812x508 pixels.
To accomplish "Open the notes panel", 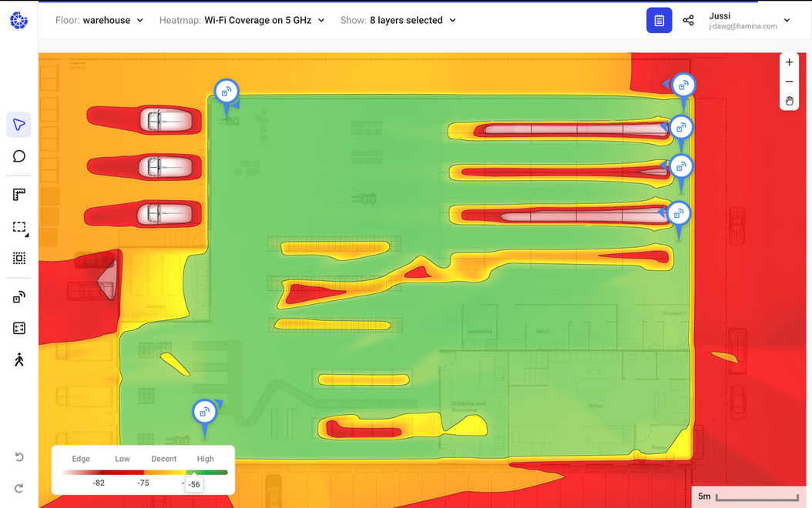I will (x=659, y=20).
